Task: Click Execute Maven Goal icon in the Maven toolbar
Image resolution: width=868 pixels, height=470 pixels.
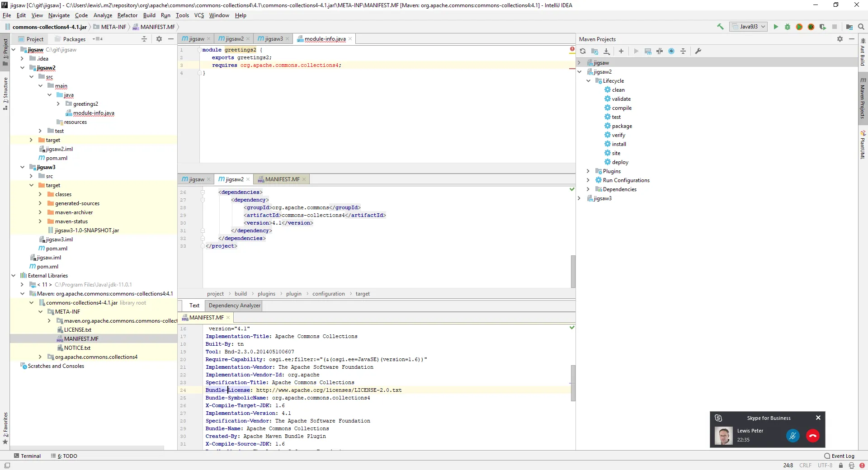Action: (x=648, y=51)
